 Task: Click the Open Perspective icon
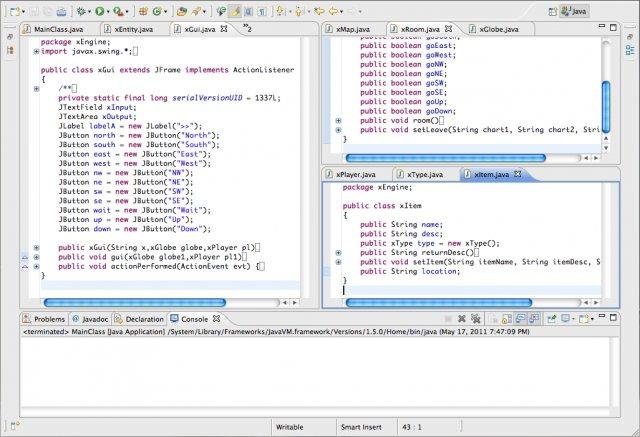click(x=553, y=11)
